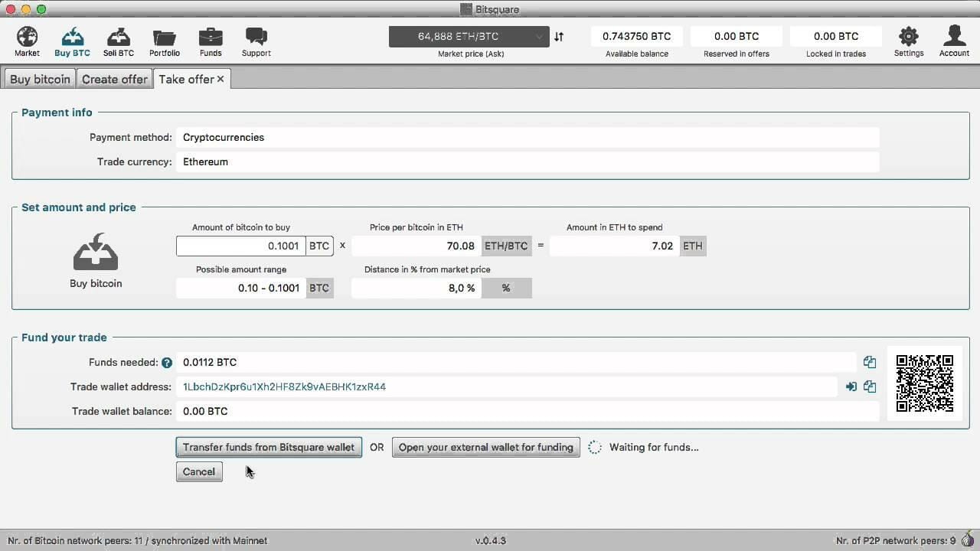Copy the trade wallet address

[870, 386]
